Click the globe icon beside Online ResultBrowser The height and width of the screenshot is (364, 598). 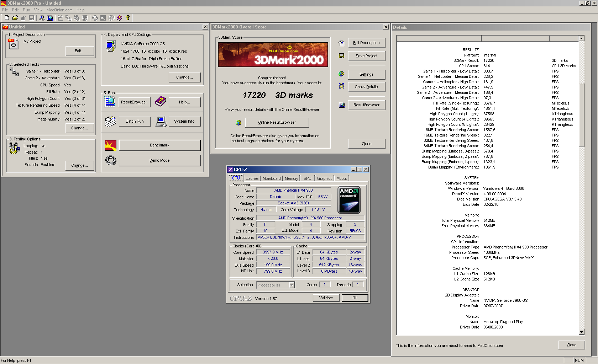[238, 123]
